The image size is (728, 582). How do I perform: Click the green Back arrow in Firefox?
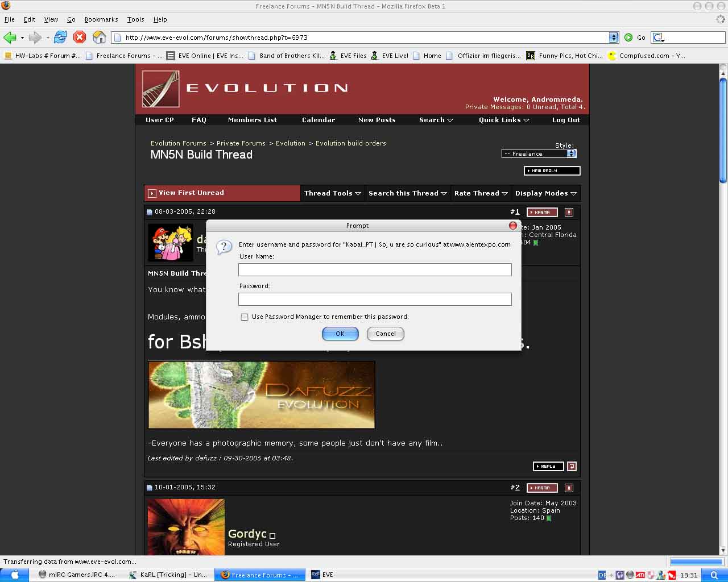pyautogui.click(x=10, y=38)
